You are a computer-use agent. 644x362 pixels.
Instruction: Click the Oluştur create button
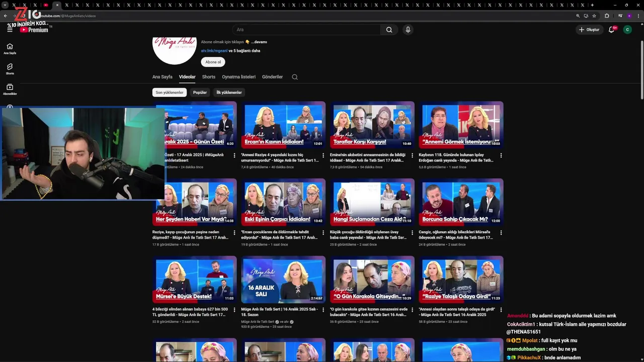pyautogui.click(x=589, y=30)
